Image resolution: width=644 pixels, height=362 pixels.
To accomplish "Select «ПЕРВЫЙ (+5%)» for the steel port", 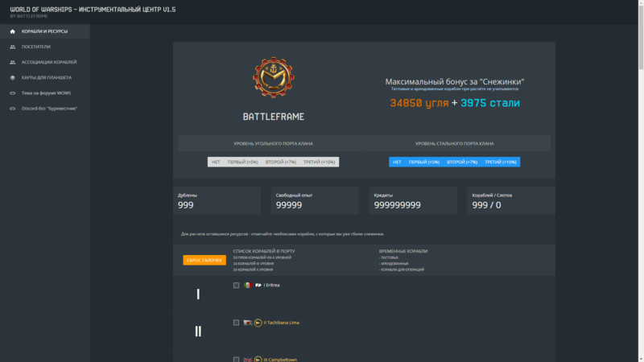I will 424,162.
